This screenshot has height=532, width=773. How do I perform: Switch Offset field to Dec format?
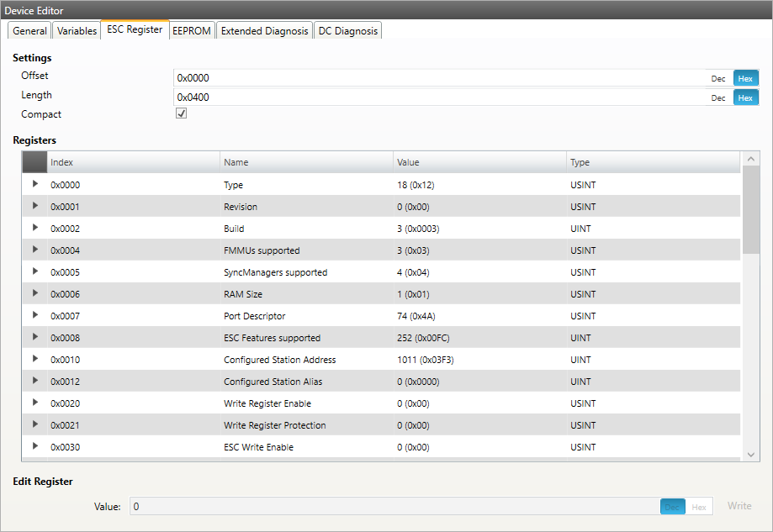point(717,78)
